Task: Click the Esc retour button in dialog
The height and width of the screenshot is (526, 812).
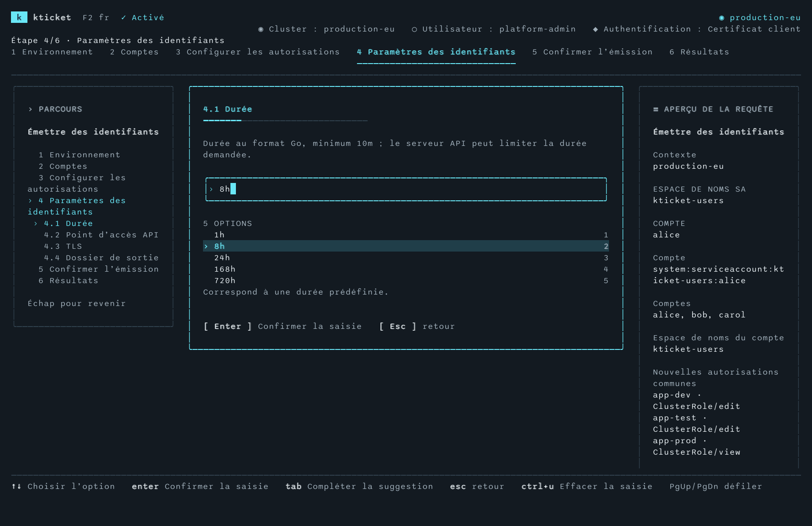Action: (417, 327)
